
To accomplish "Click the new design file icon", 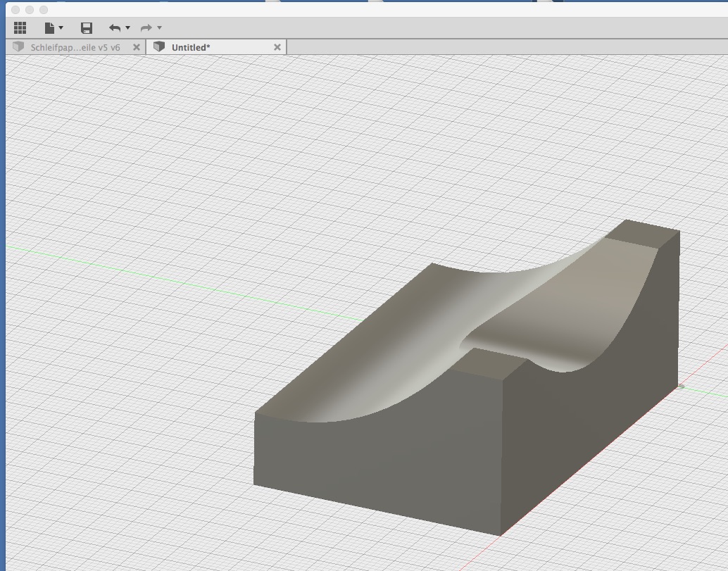I will point(49,27).
